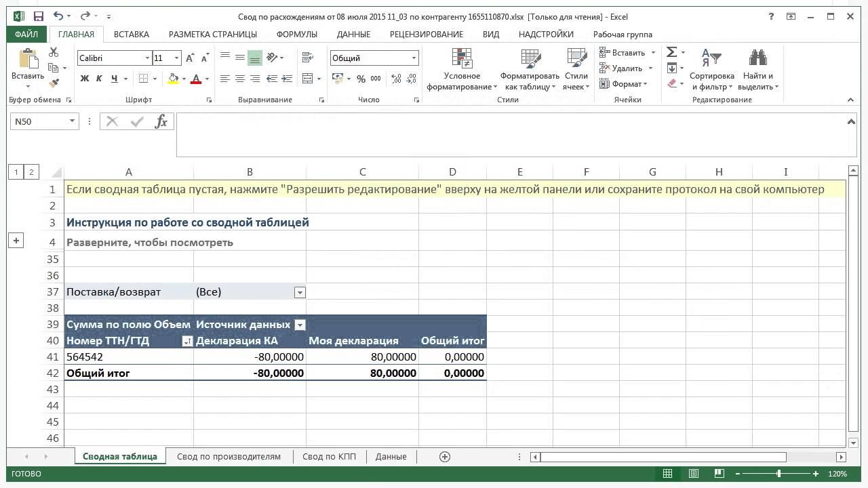Click the Format Painter brush icon
The image size is (868, 488).
[x=54, y=83]
